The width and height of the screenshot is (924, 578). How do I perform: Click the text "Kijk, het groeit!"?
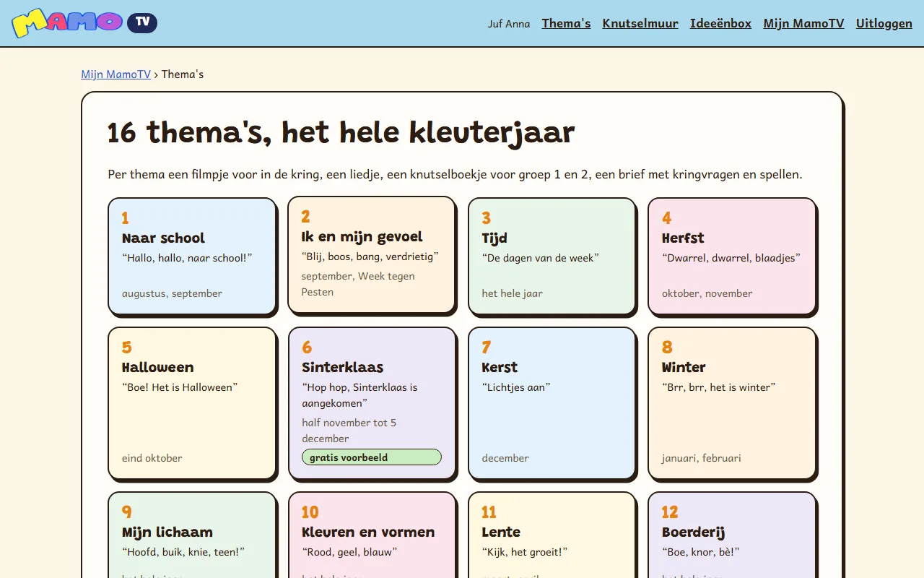coord(525,552)
